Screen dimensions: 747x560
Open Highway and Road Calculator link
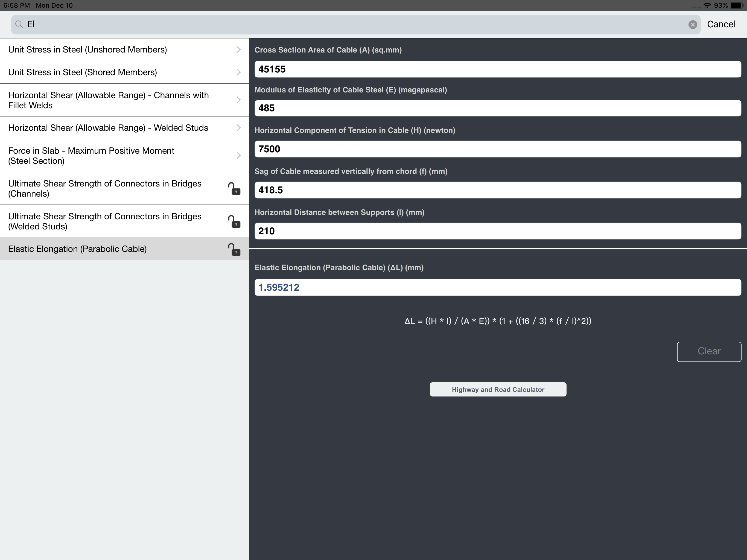tap(498, 389)
